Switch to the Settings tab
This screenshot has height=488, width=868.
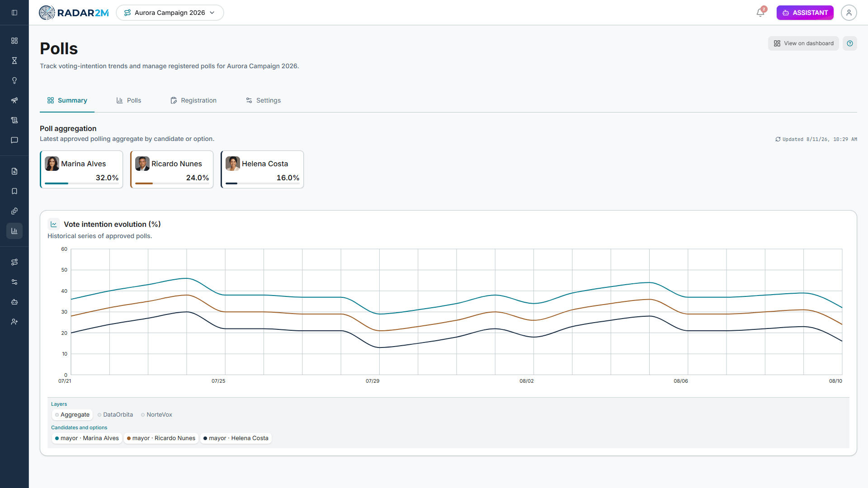coord(263,100)
